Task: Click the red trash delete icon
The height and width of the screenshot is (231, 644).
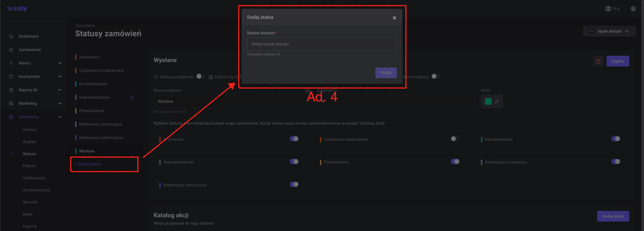Action: click(x=598, y=61)
